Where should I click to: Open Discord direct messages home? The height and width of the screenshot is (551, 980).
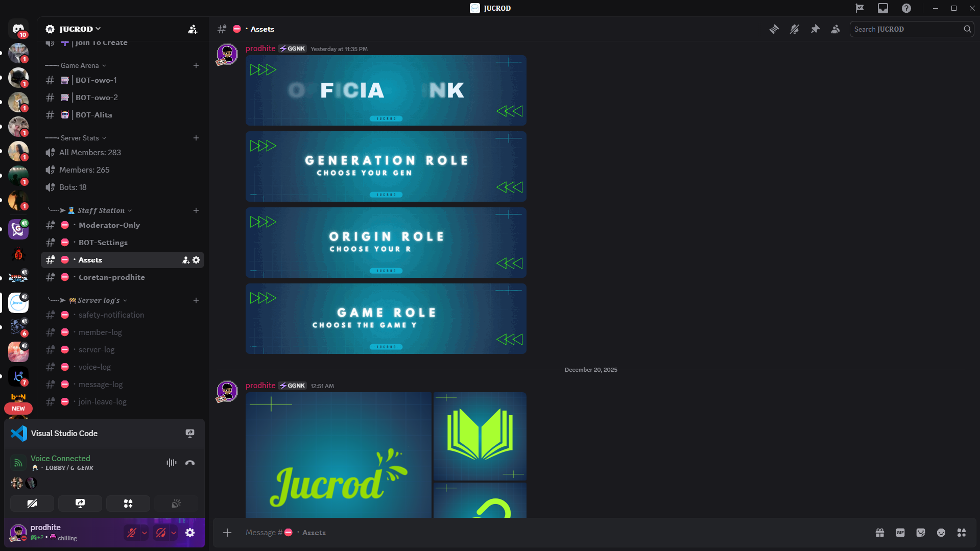18,29
